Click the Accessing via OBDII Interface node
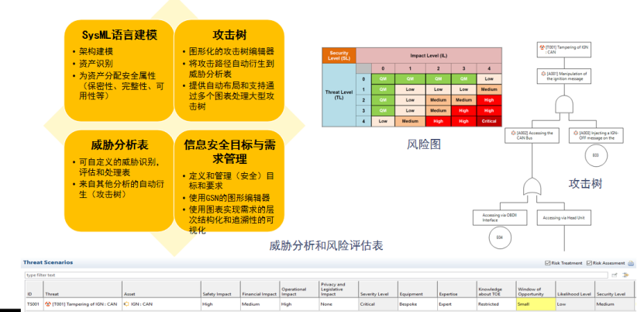 coord(500,217)
